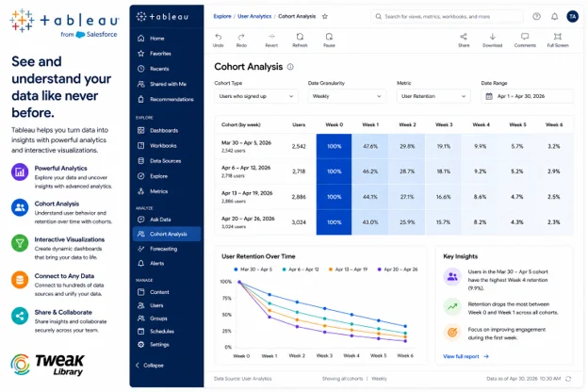
Task: Open Favorites in sidebar
Action: pyautogui.click(x=167, y=54)
